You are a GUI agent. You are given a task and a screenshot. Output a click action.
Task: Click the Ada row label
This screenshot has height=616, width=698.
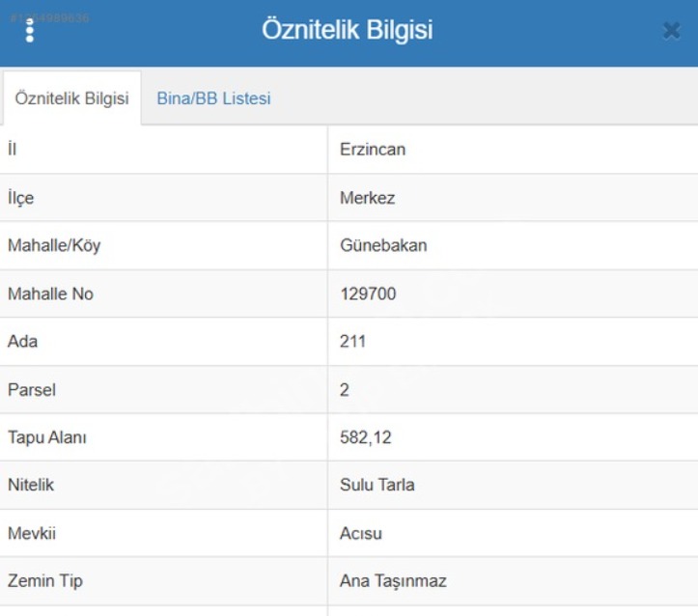pos(22,342)
